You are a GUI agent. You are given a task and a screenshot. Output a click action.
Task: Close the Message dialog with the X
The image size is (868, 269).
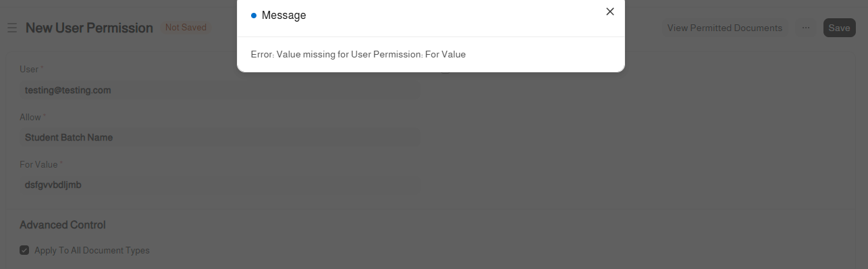pyautogui.click(x=610, y=11)
